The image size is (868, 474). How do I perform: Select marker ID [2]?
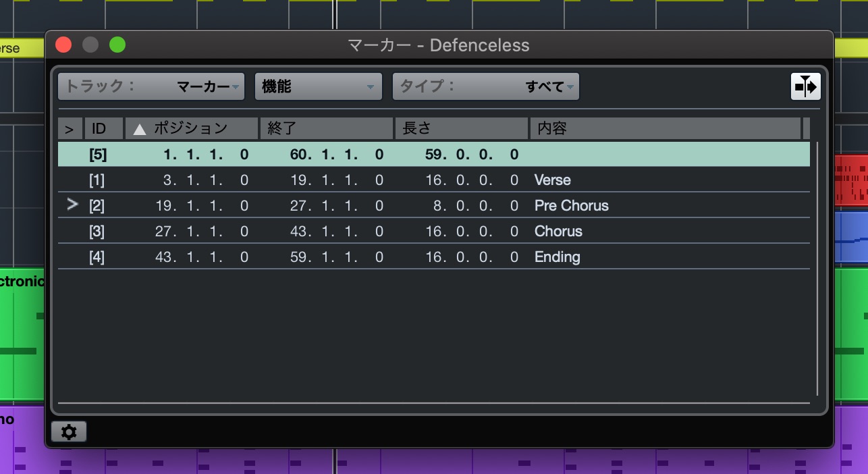point(97,206)
